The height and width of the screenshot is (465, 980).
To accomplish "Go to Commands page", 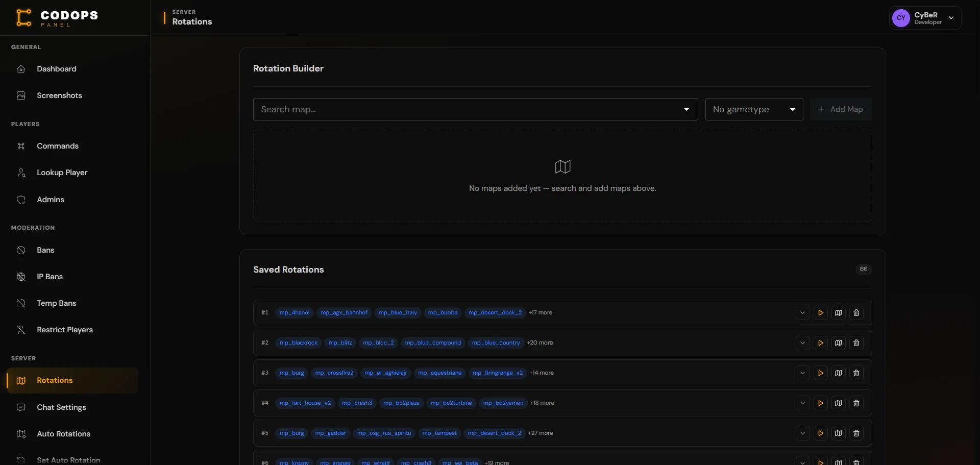I will [x=72, y=146].
